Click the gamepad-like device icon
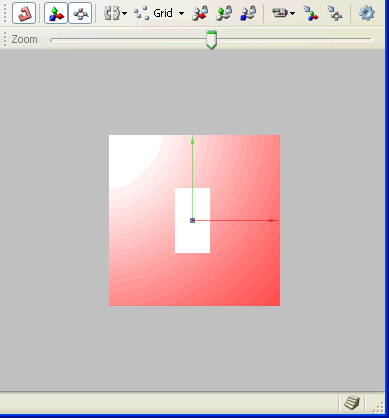Screen dimensions: 389x418 point(280,13)
